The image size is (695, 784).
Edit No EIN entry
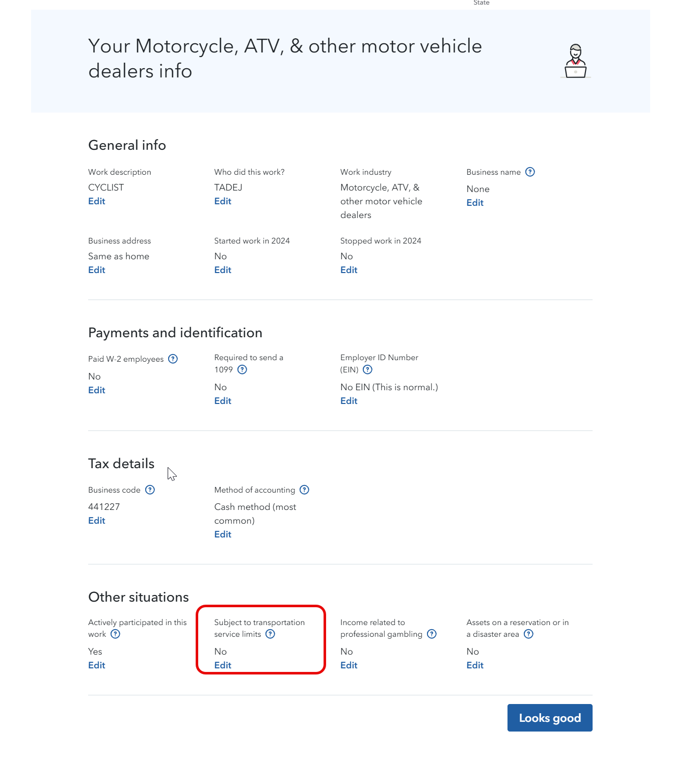coord(349,401)
